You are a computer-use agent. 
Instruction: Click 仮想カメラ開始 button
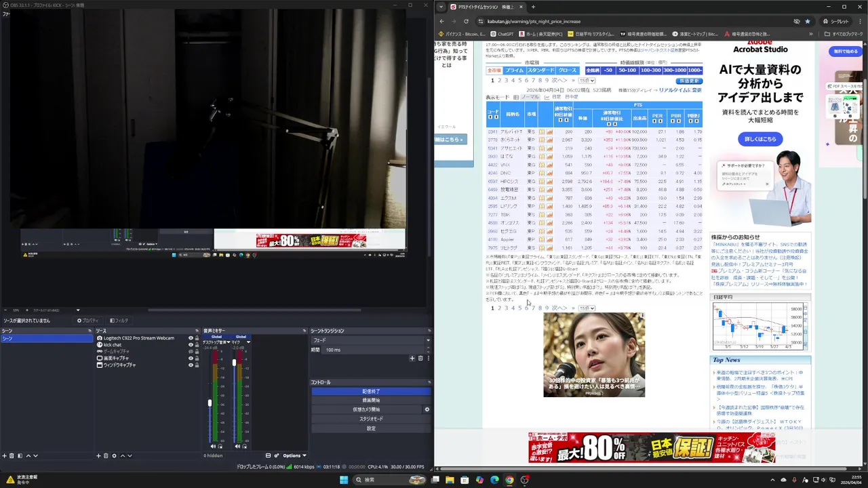coord(366,409)
